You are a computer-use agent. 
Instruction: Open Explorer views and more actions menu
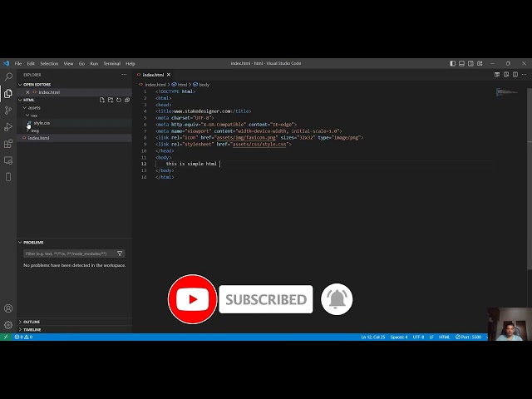coord(124,75)
